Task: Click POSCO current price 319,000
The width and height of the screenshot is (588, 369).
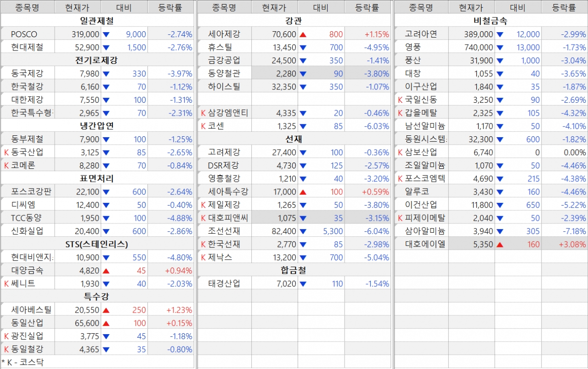Action: pyautogui.click(x=85, y=34)
